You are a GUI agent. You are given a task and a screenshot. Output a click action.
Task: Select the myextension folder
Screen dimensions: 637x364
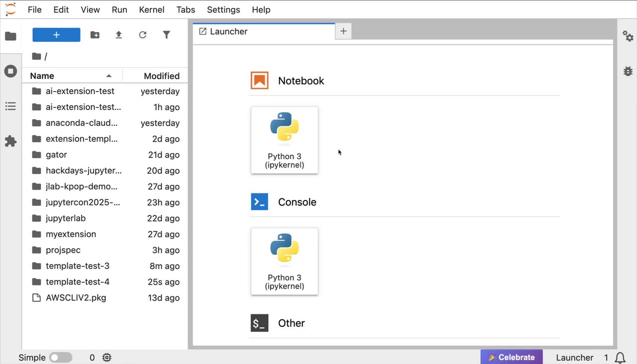point(105,234)
